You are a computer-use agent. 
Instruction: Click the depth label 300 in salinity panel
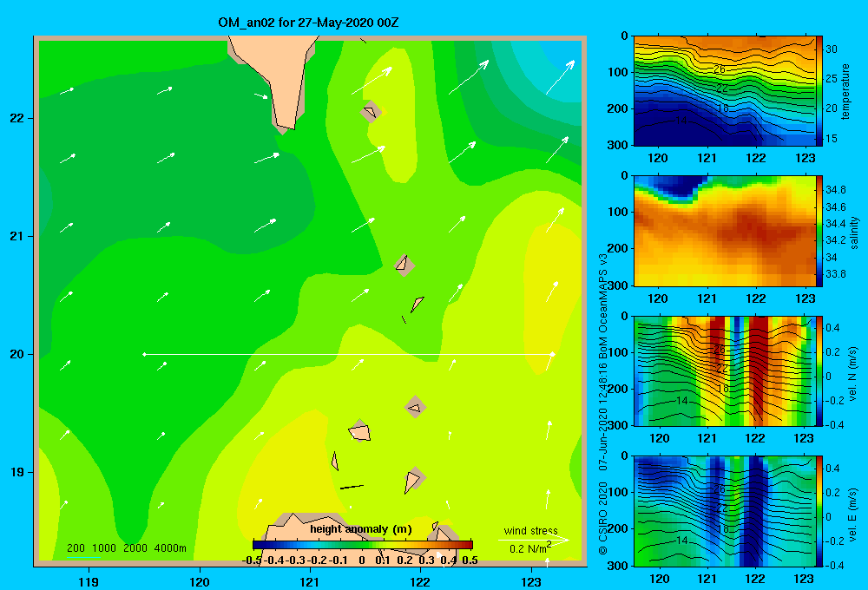[618, 285]
